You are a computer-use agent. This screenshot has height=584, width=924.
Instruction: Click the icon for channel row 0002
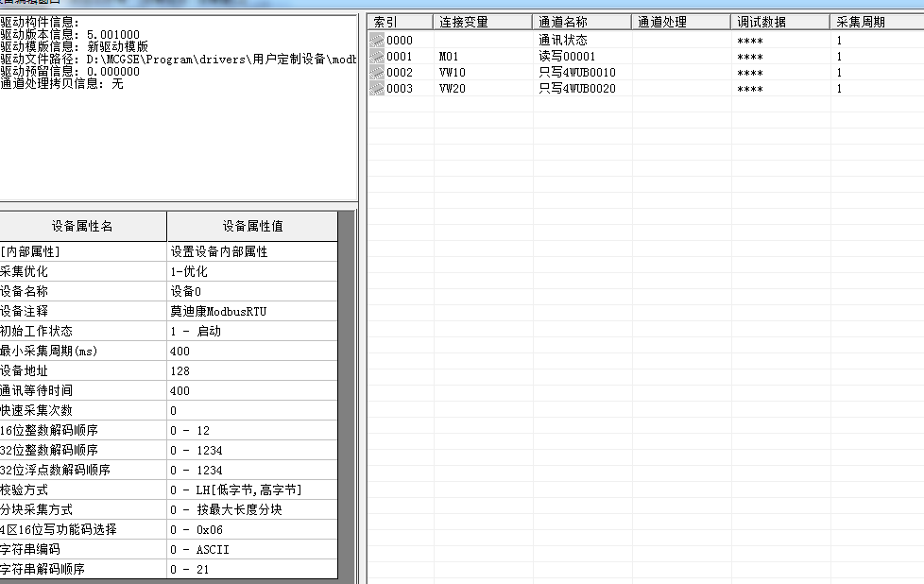(x=377, y=73)
